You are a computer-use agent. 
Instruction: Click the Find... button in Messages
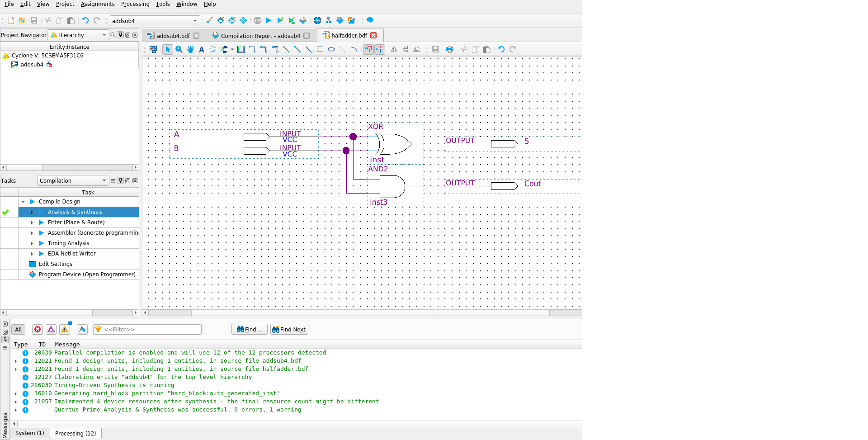(249, 329)
